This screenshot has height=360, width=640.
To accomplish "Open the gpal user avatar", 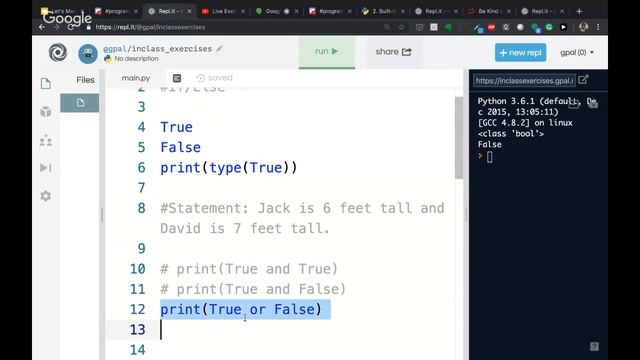I will pos(88,53).
